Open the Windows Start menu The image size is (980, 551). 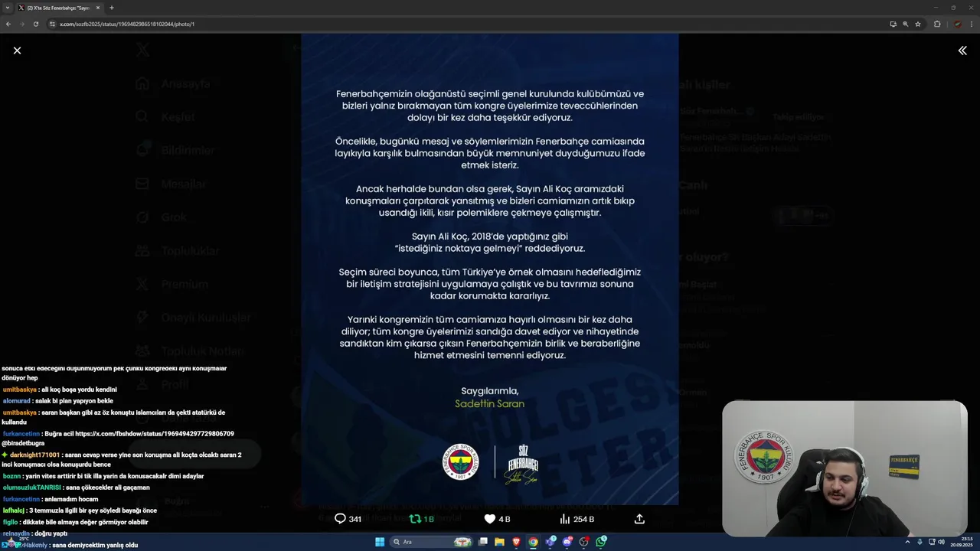pyautogui.click(x=380, y=542)
